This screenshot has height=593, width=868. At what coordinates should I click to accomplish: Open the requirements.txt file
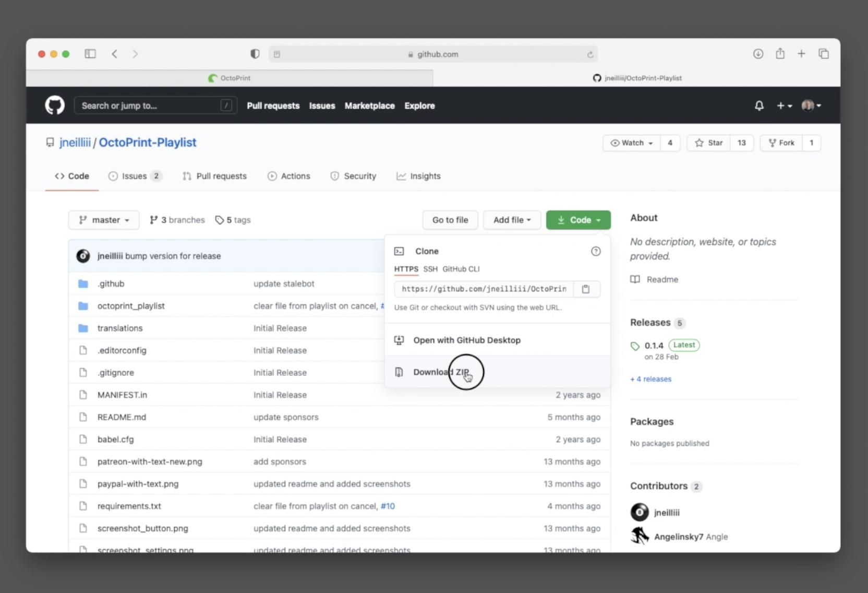pos(129,506)
